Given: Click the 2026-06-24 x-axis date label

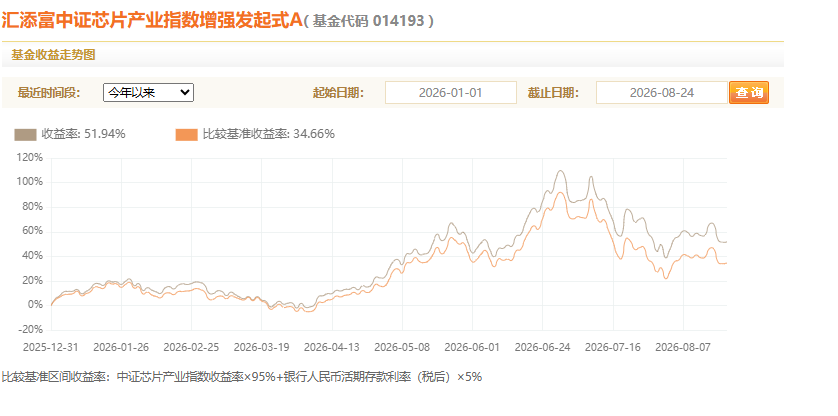Looking at the screenshot, I should tap(543, 347).
